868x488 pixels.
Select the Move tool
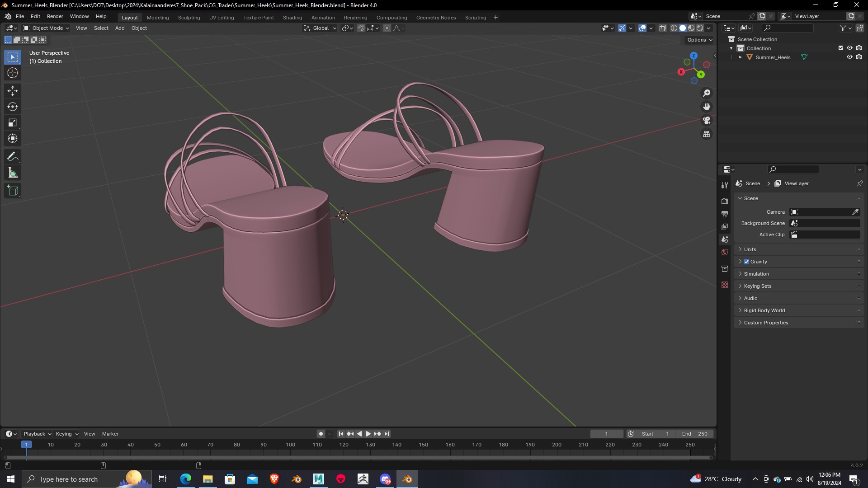click(x=13, y=91)
